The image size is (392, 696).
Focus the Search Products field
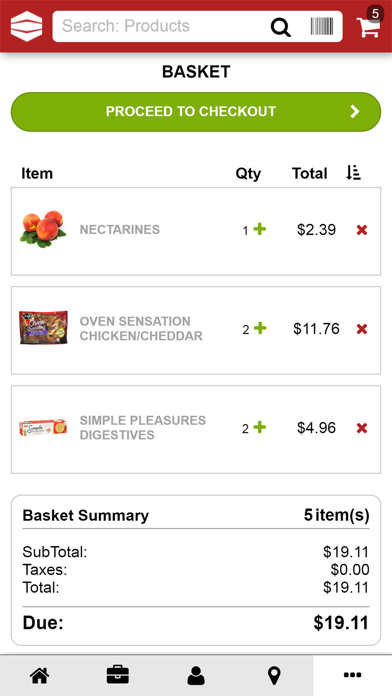160,26
